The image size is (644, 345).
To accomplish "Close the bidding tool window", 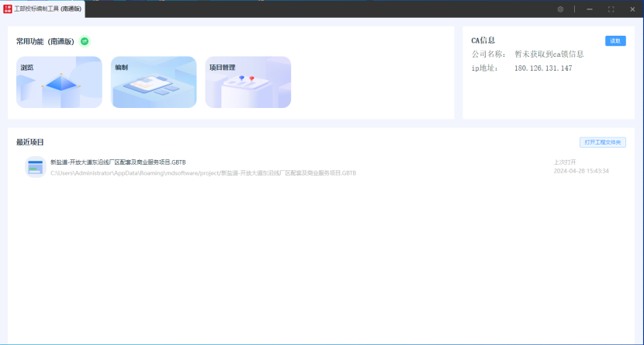I will [632, 9].
